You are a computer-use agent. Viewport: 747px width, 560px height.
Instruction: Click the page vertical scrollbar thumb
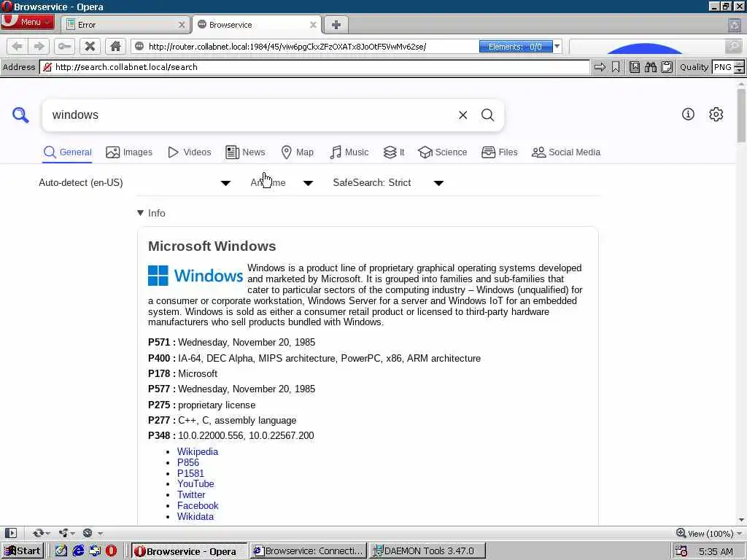click(741, 115)
